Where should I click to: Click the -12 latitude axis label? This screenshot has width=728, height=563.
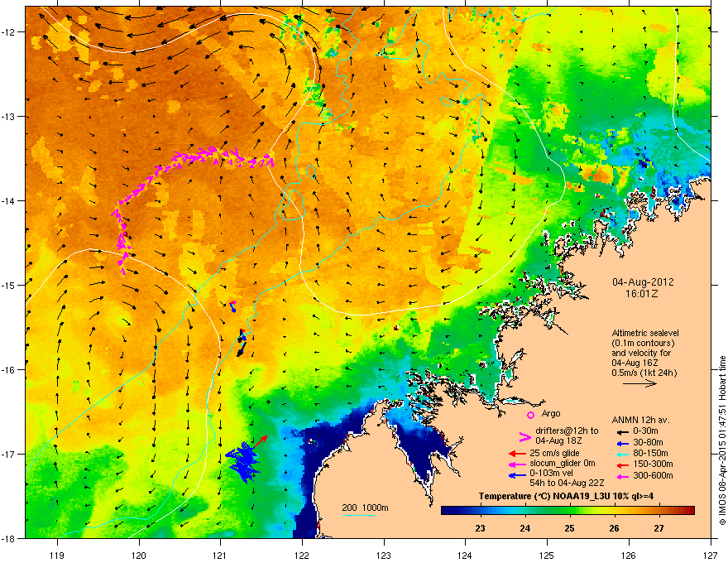(x=9, y=31)
